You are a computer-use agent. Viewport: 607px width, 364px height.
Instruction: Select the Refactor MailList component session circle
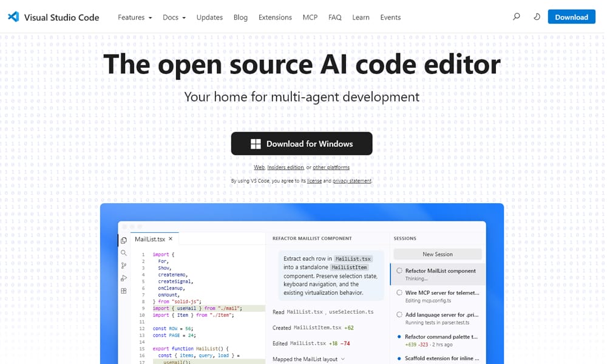399,271
